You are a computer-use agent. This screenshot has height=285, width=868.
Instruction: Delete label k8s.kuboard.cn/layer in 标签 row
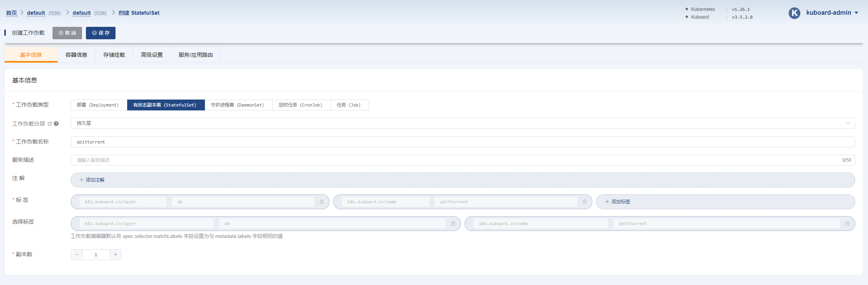click(322, 202)
